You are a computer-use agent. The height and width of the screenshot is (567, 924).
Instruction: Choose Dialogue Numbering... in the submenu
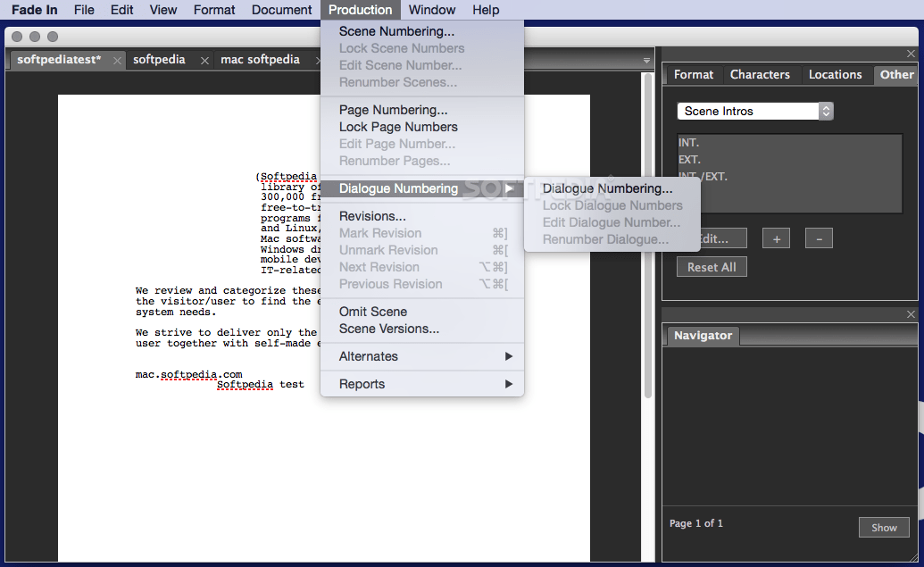coord(612,188)
